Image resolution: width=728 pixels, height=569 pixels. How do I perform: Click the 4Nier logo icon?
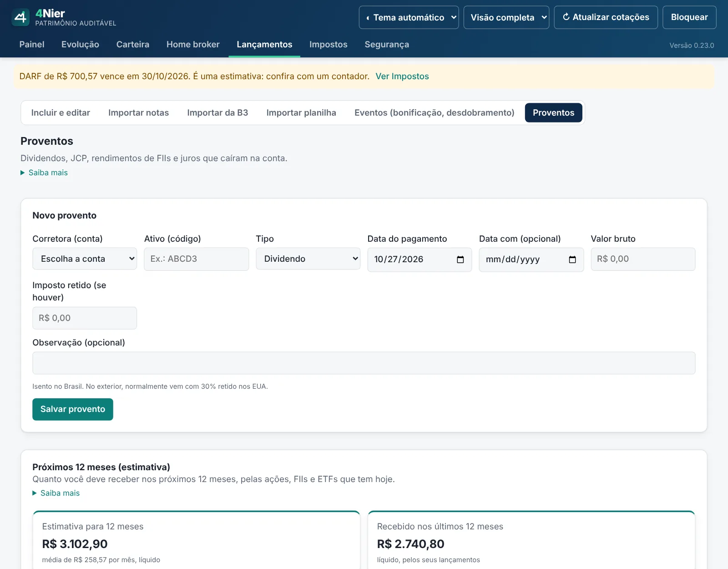[x=20, y=17]
